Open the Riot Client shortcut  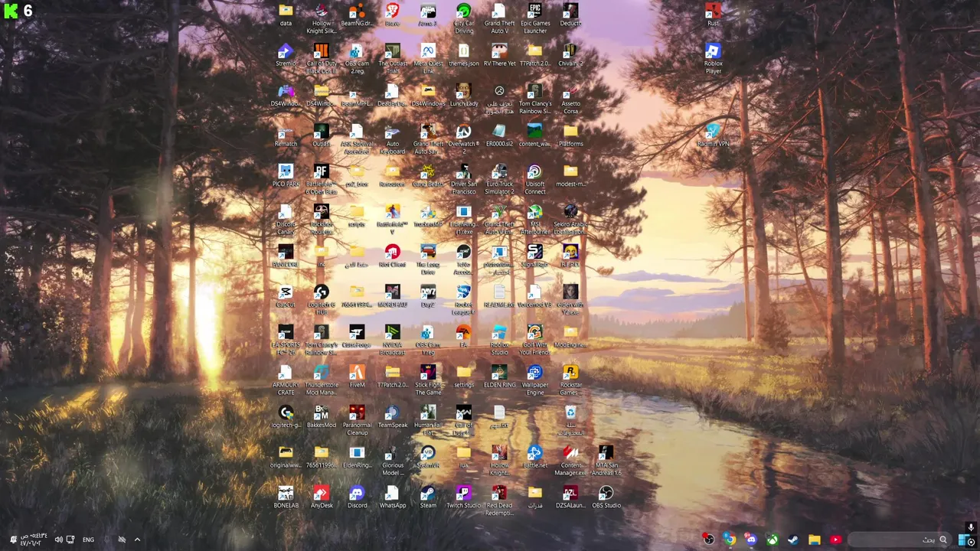point(392,256)
